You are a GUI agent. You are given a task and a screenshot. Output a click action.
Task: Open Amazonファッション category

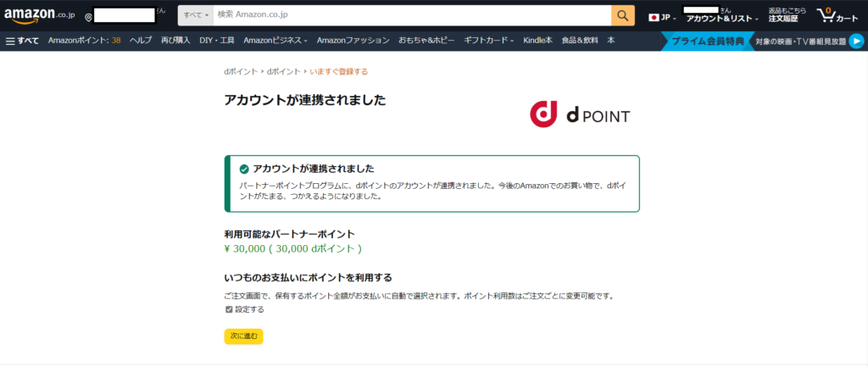[353, 41]
